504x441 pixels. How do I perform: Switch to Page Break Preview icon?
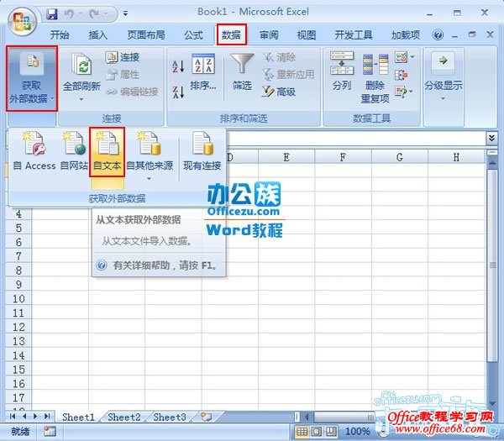point(332,432)
